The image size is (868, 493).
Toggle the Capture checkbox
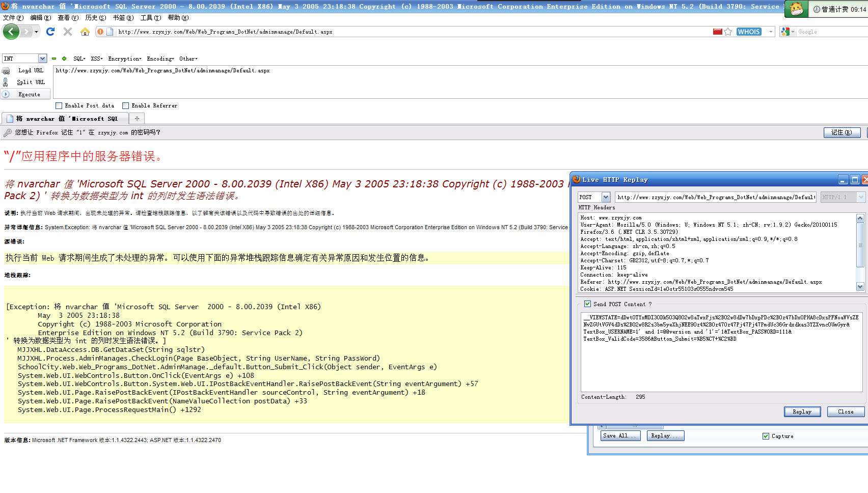click(x=766, y=436)
